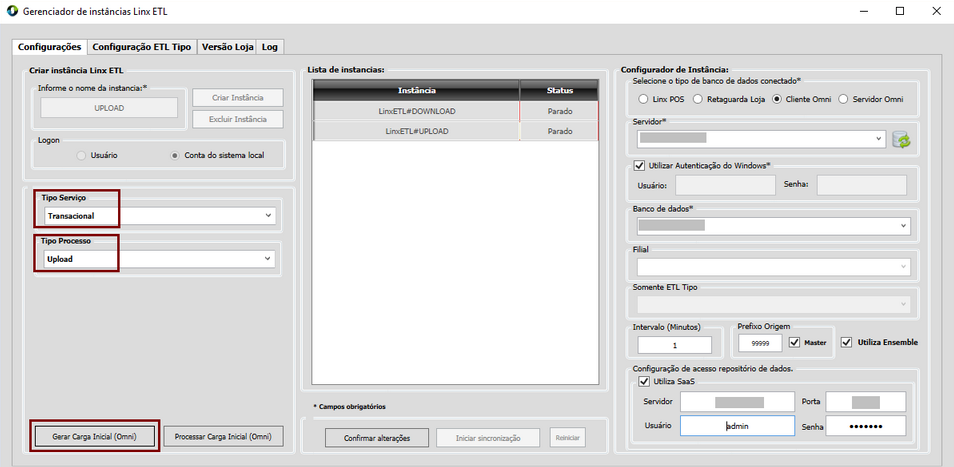954x467 pixels.
Task: Click the Criar Instância button
Action: click(x=238, y=98)
